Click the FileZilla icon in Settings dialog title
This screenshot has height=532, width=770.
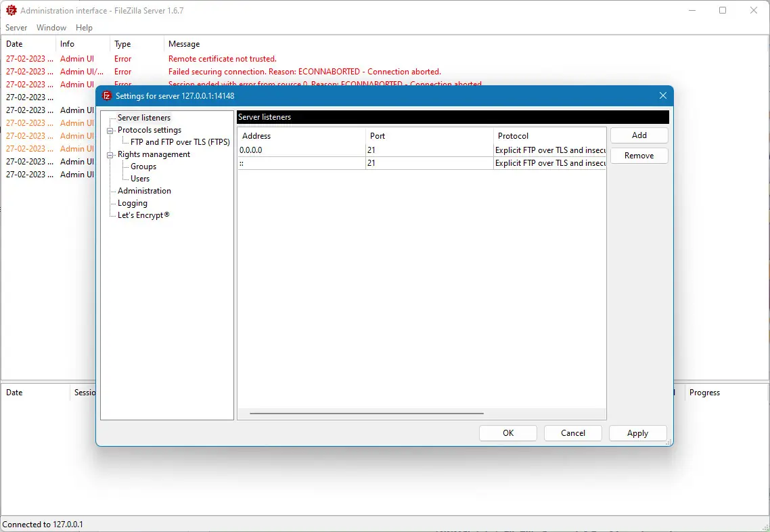pos(106,96)
